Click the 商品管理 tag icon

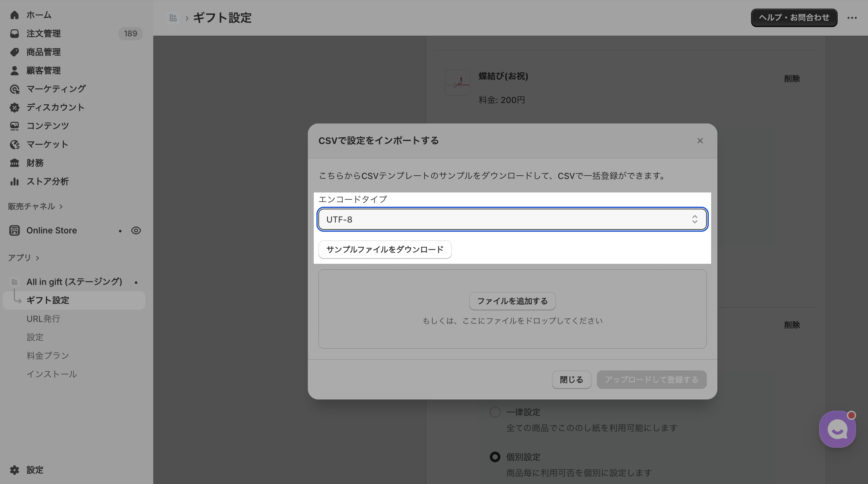pyautogui.click(x=14, y=52)
